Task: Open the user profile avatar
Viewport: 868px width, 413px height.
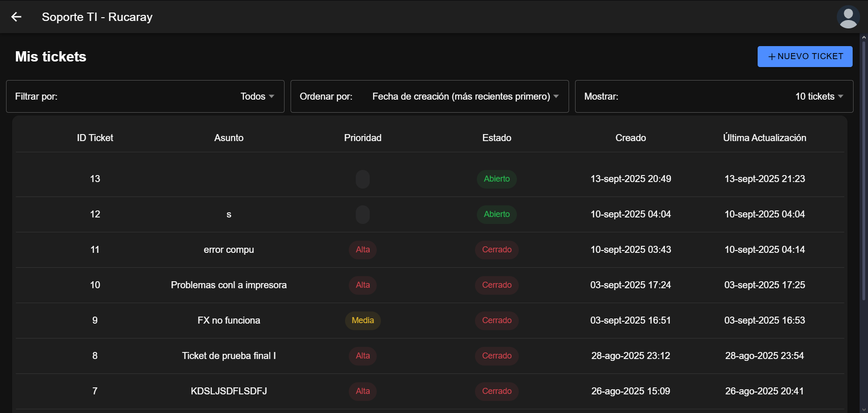Action: (x=848, y=17)
